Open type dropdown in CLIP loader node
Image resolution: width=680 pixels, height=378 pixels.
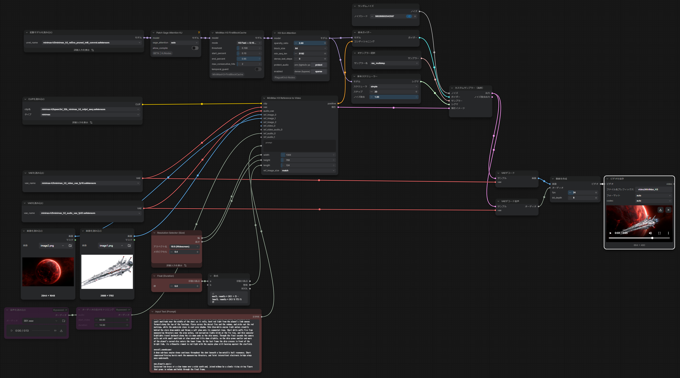[90, 114]
